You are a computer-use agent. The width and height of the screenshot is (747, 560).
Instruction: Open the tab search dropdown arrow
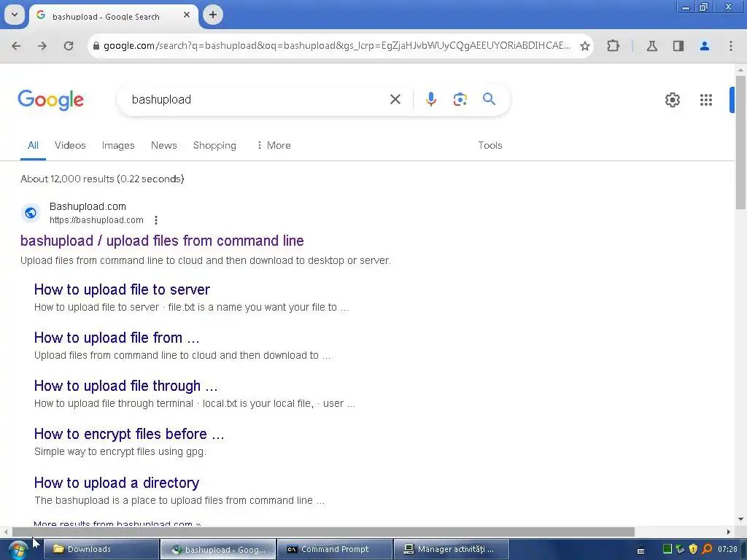pos(15,15)
